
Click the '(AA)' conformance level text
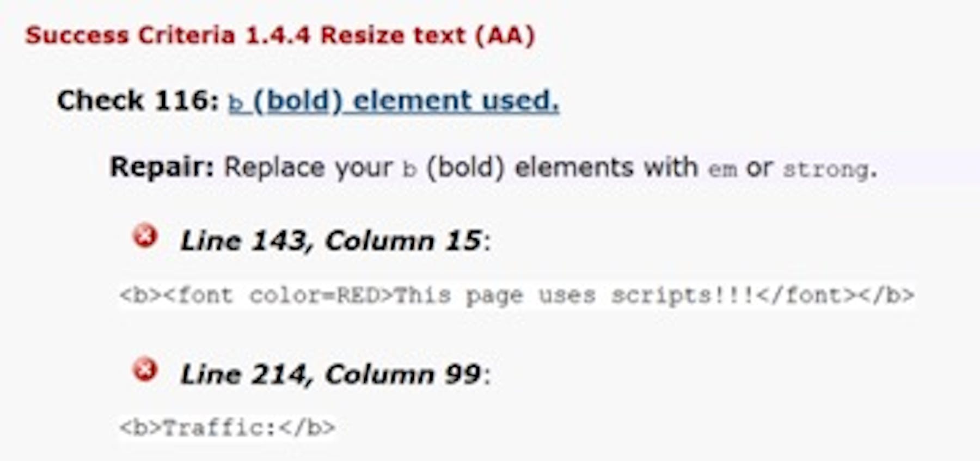pyautogui.click(x=505, y=36)
